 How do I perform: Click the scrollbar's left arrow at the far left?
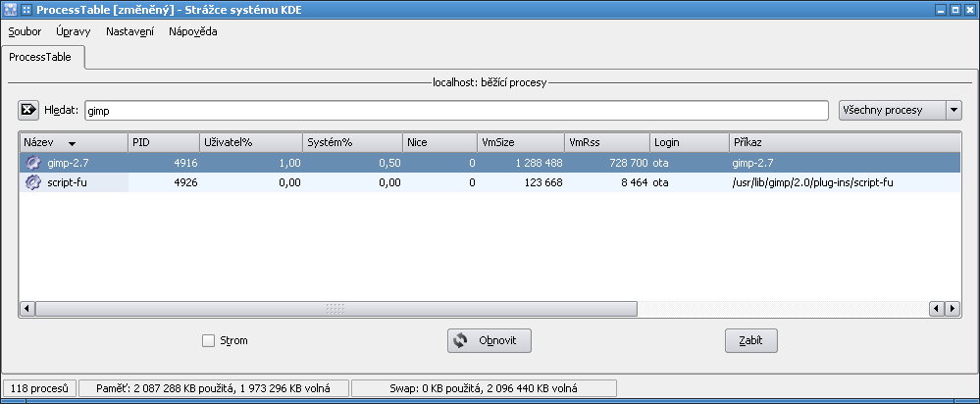(27, 309)
